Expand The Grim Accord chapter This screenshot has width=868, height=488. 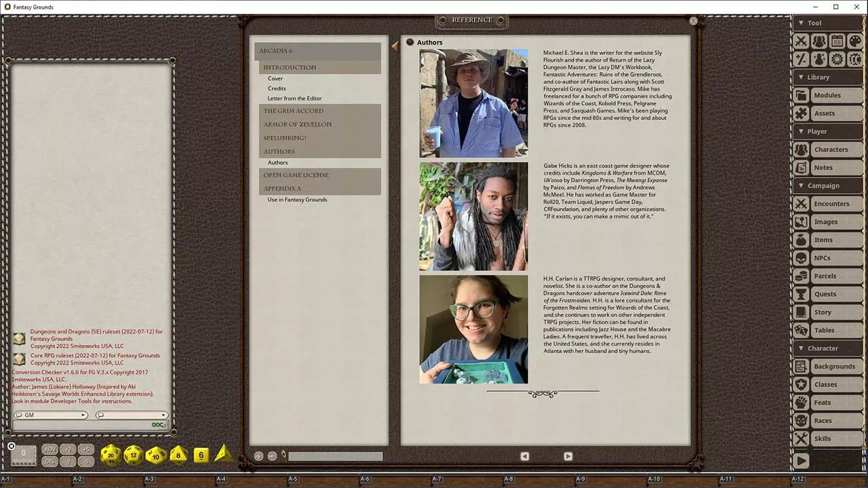pyautogui.click(x=320, y=110)
